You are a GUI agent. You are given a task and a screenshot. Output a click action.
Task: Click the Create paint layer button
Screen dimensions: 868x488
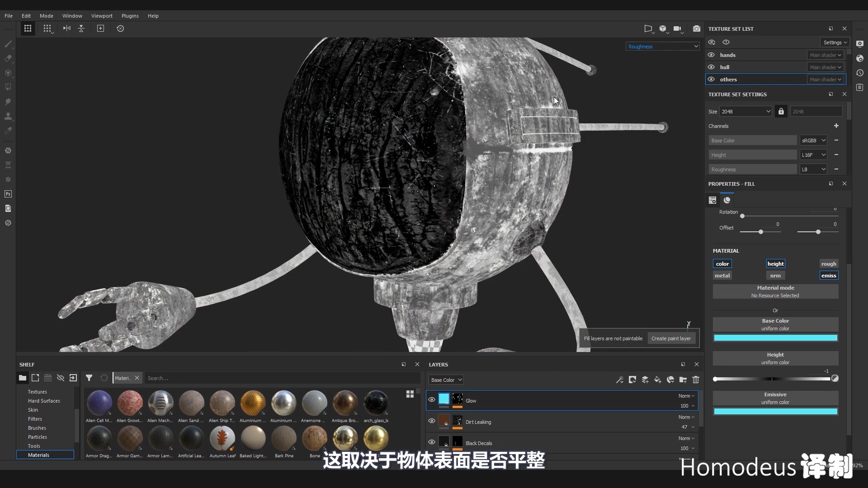click(x=671, y=338)
